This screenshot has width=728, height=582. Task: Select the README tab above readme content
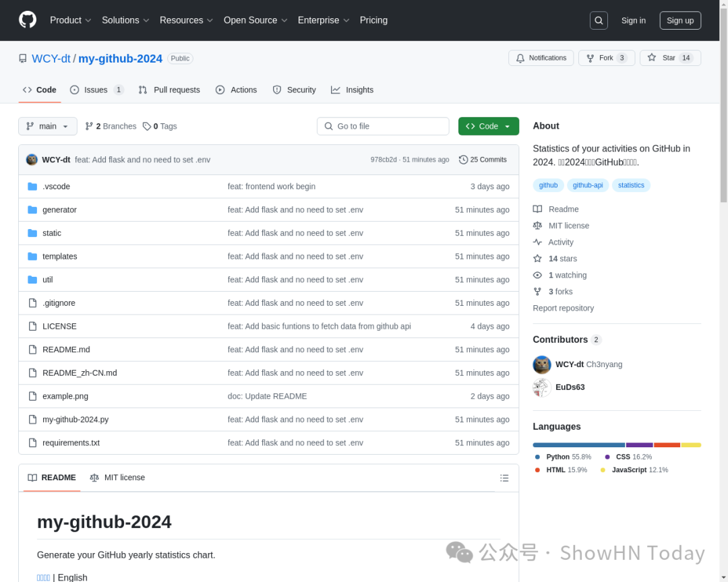click(x=52, y=478)
